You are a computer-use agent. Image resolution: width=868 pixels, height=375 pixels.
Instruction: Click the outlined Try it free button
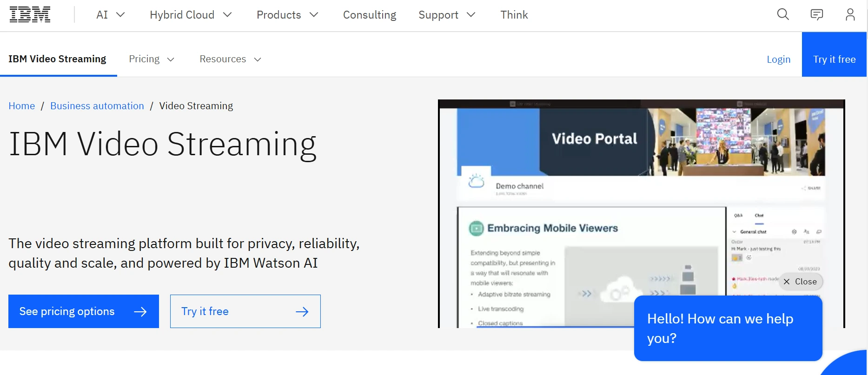[x=245, y=311]
